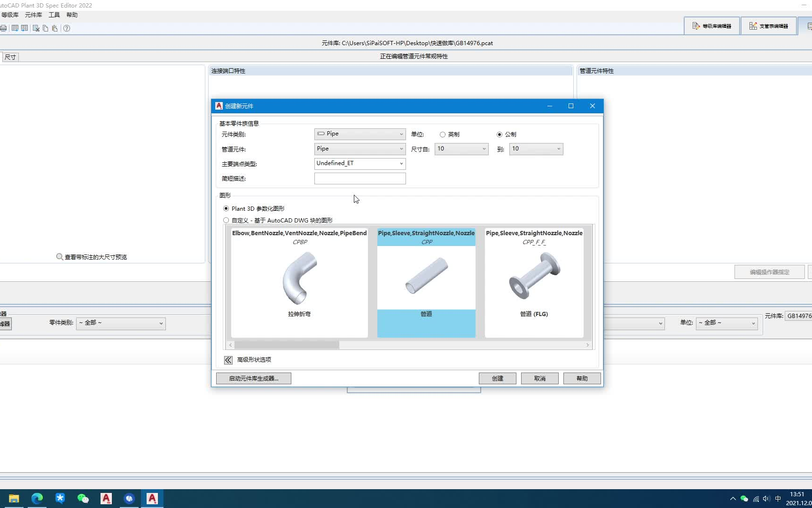This screenshot has width=812, height=508.
Task: Select the 英制 imperial unit radio button
Action: (443, 135)
